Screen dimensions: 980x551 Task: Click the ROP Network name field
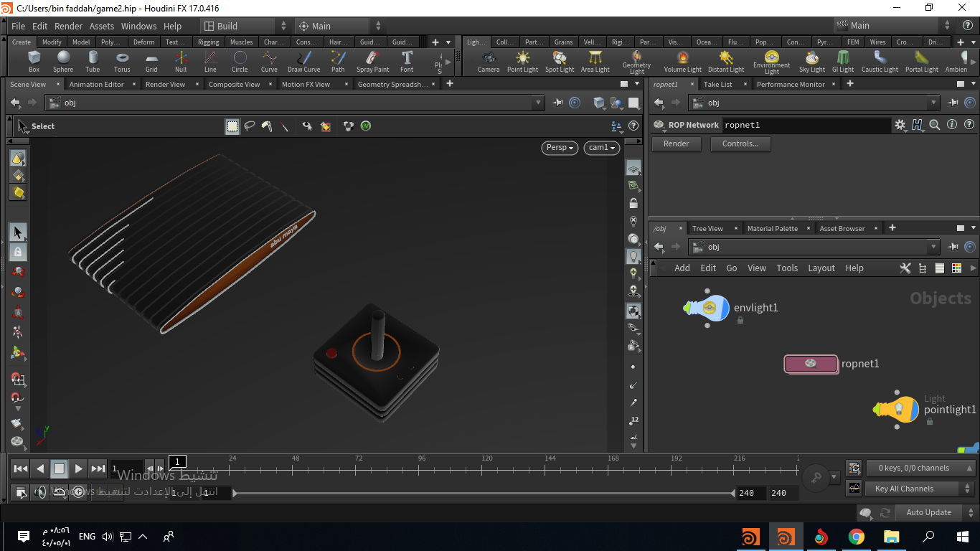pos(806,125)
